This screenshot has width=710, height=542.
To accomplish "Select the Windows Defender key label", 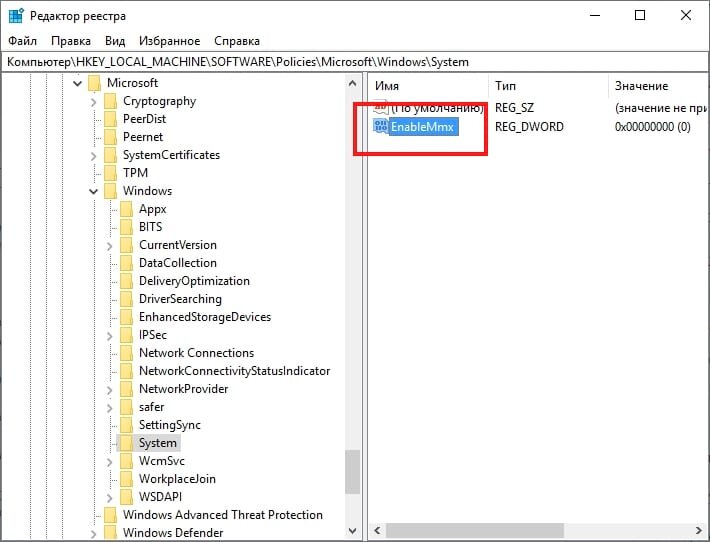I will coord(173,533).
